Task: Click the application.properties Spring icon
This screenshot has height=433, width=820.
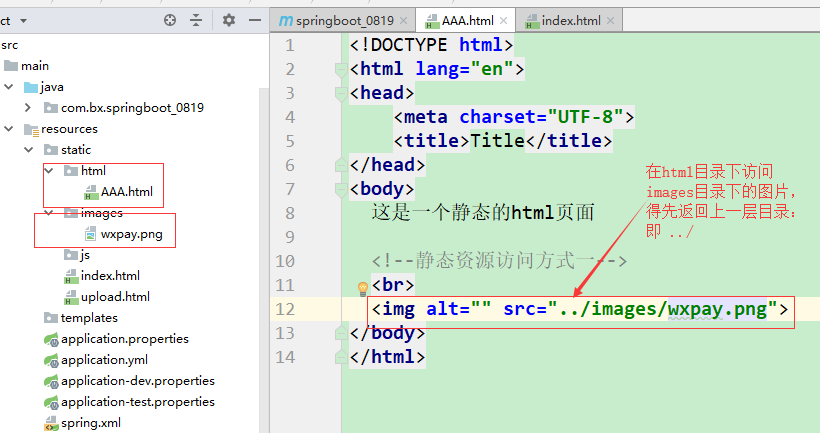Action: tap(51, 339)
